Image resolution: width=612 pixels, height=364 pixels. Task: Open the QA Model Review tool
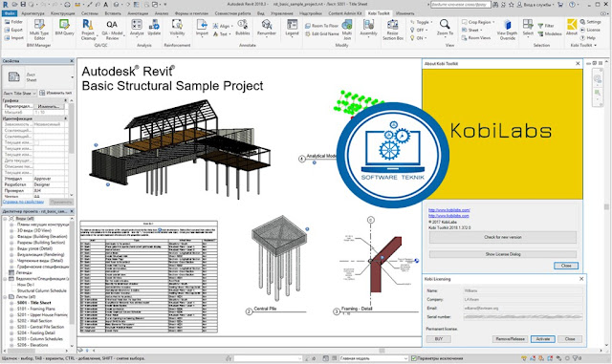click(112, 30)
